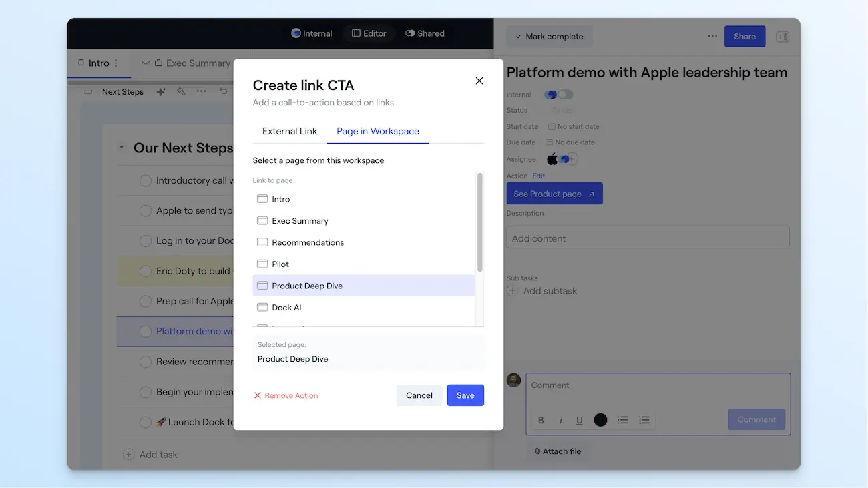Collapse the task side panel

coord(783,37)
